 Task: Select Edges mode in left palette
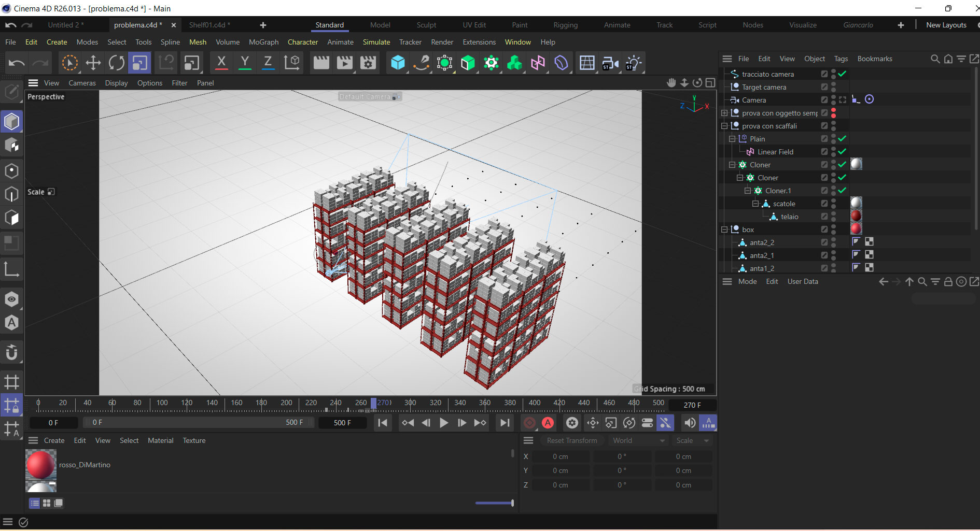coord(12,194)
